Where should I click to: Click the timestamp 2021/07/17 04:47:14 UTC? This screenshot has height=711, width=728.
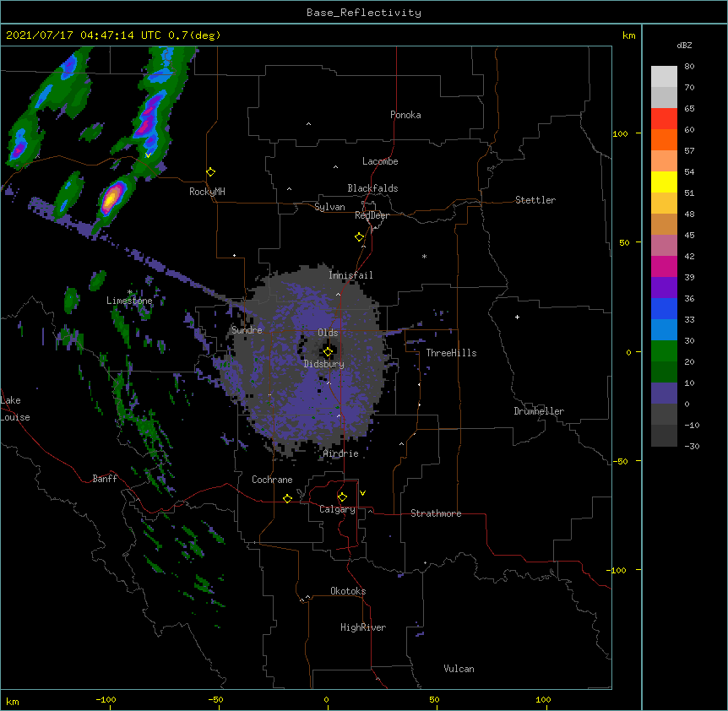point(84,35)
